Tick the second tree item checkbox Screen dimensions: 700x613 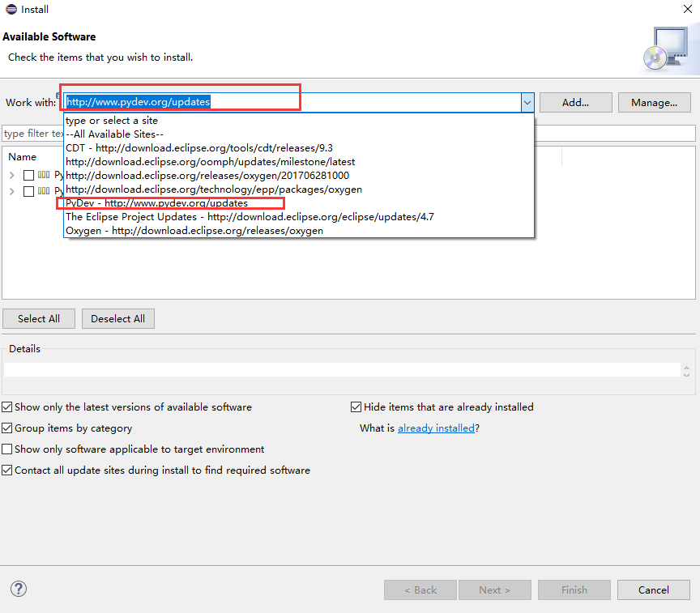pos(28,191)
